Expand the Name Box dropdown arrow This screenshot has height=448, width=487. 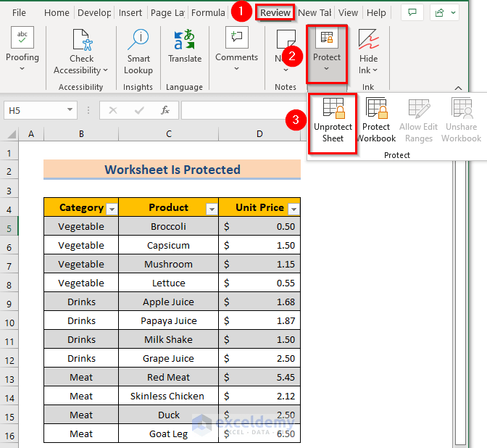[x=70, y=109]
